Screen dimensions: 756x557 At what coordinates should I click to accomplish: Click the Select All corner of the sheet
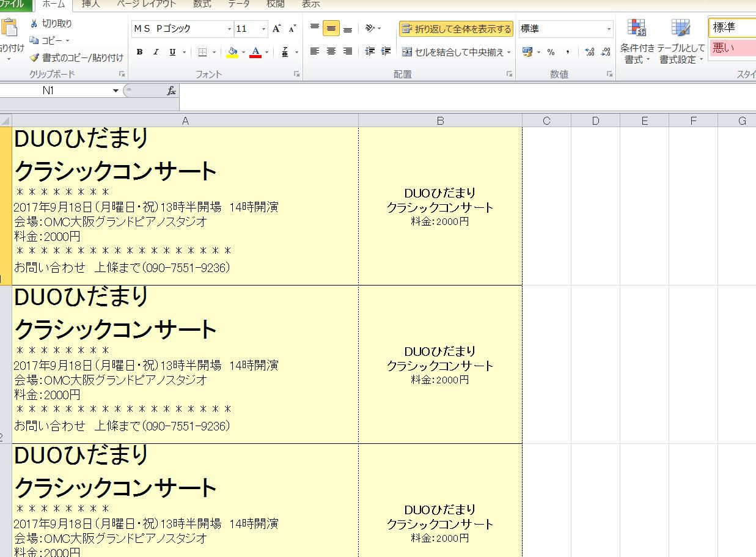(6, 120)
